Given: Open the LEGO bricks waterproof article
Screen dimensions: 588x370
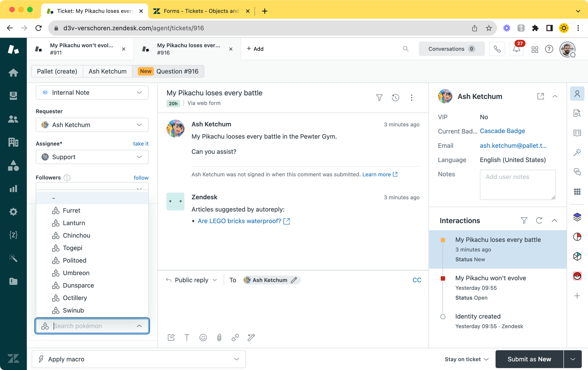Looking at the screenshot, I should click(x=239, y=221).
